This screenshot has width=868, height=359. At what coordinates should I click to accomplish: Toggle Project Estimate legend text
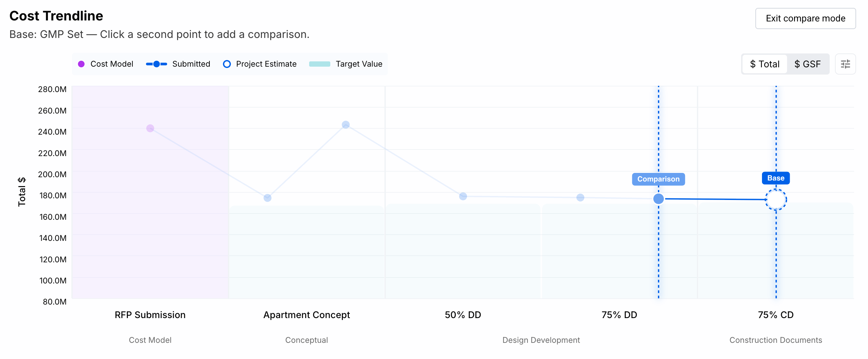click(x=266, y=64)
